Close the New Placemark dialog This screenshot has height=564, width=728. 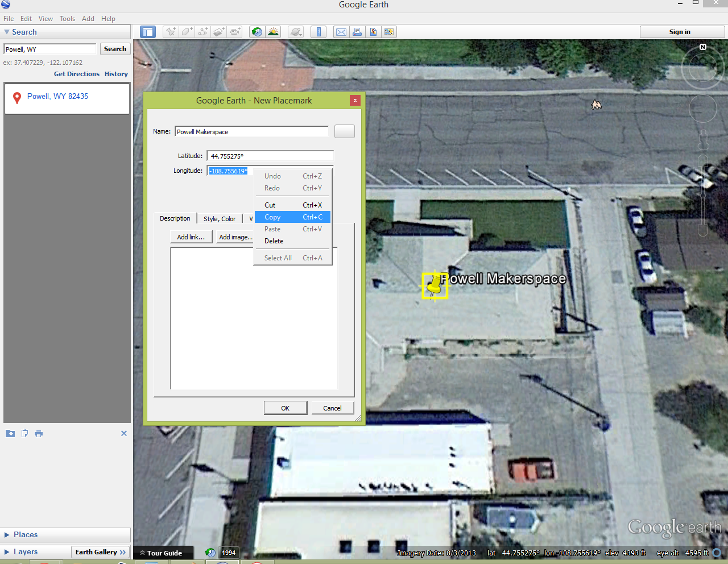coord(355,100)
